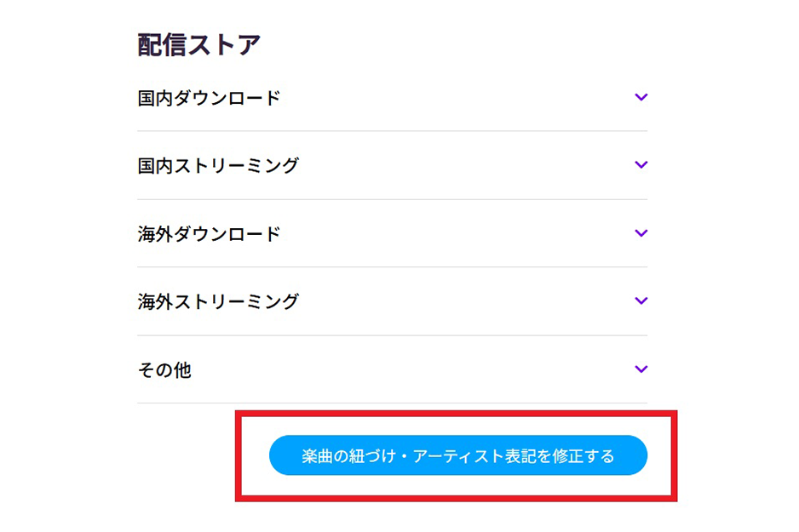Toggle the last distribution store dropdown arrow
This screenshot has width=799, height=532.
[641, 369]
